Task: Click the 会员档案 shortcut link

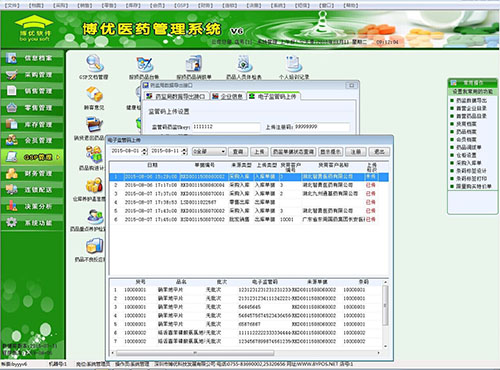Action: click(x=466, y=139)
